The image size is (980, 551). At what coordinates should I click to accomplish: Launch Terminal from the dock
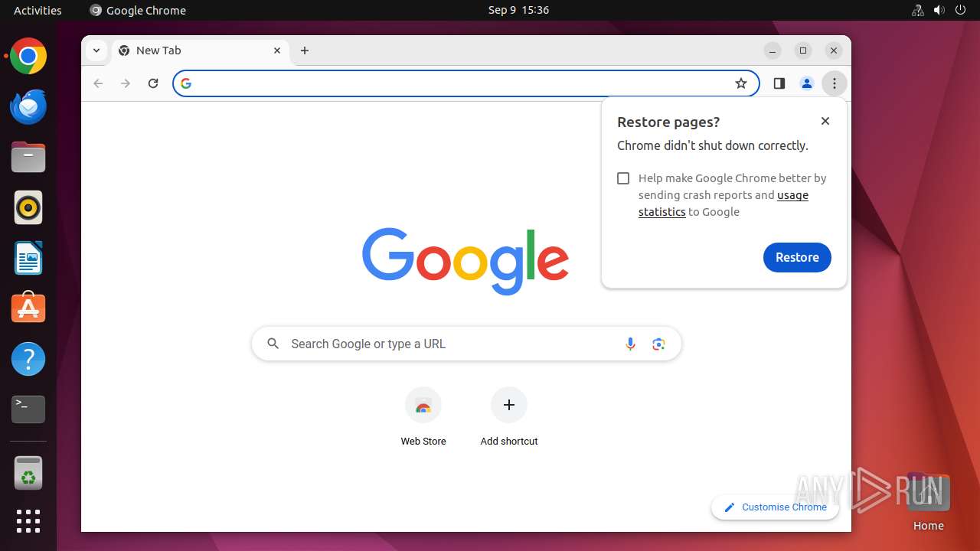(28, 409)
